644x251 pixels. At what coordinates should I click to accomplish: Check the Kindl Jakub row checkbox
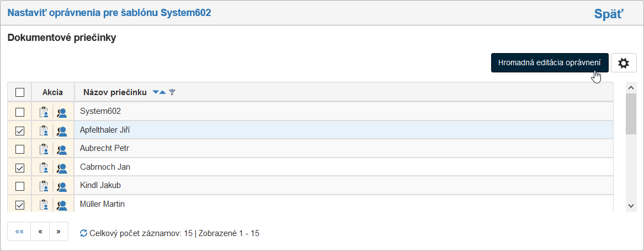[x=20, y=186]
